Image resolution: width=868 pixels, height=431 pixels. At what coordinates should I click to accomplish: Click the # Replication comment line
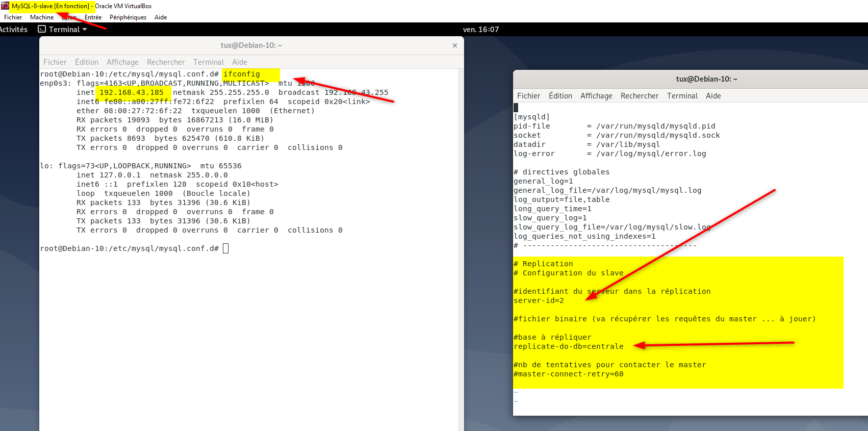[x=543, y=264]
